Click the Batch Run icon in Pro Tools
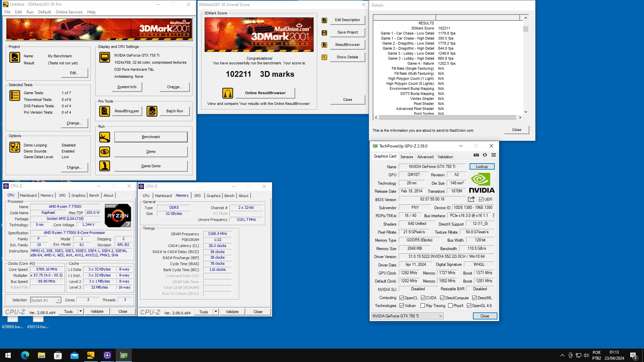Screen dimensions: 644x362 tap(152, 111)
